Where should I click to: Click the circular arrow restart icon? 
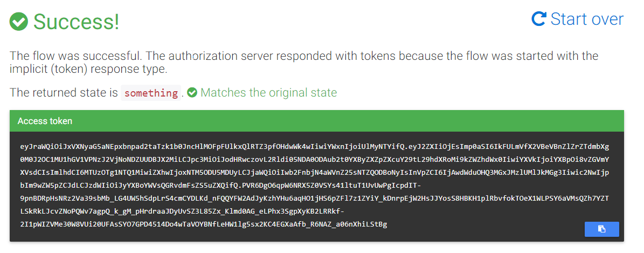(539, 19)
